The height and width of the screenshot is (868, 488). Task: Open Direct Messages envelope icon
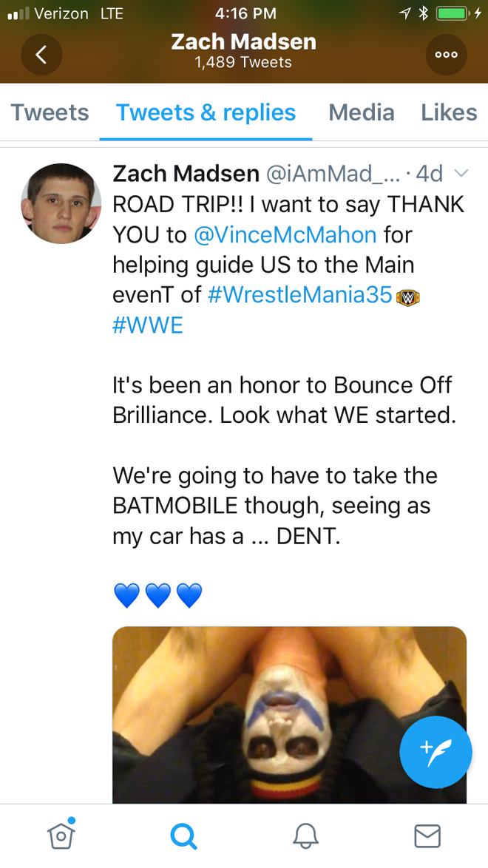coord(427,835)
